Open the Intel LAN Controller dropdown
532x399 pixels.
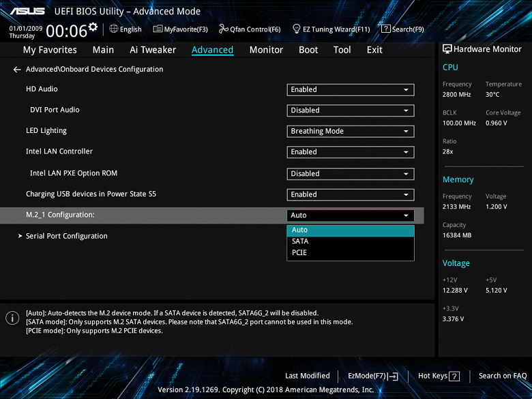(351, 152)
